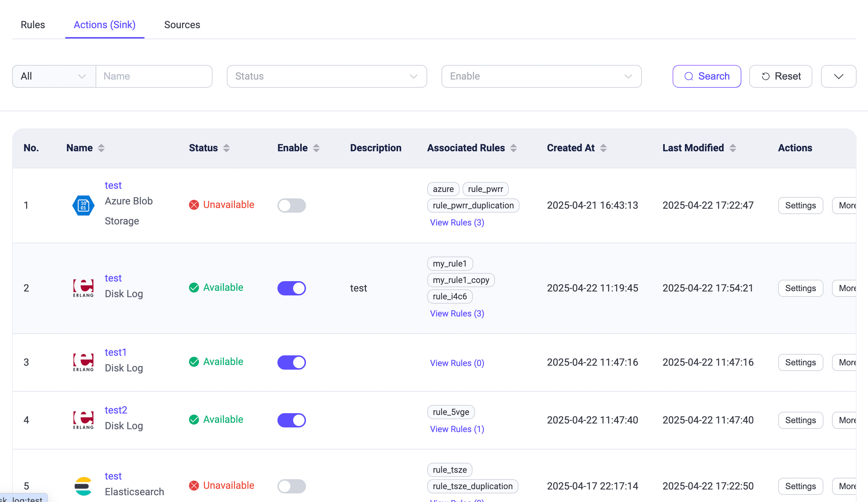The width and height of the screenshot is (868, 502).
Task: Enable the Azure Blob Storage test sink
Action: click(291, 206)
